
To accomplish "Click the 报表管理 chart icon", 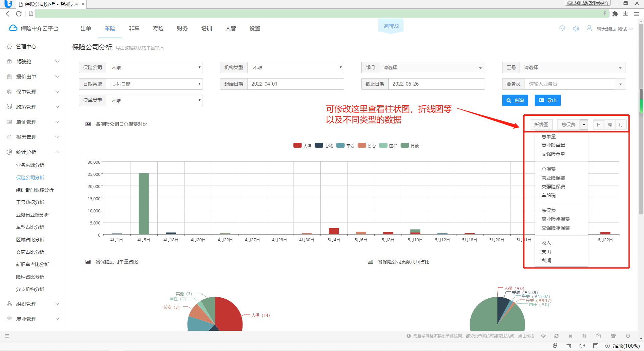I will tap(9, 137).
